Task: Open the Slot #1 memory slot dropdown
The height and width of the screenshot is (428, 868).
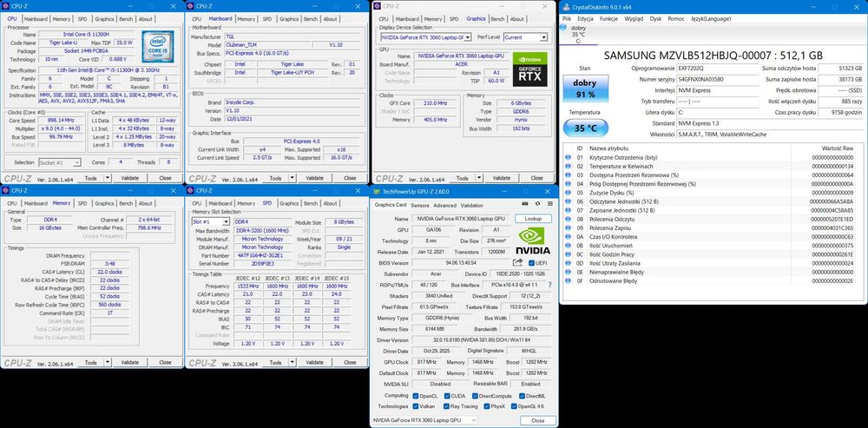Action: point(210,221)
